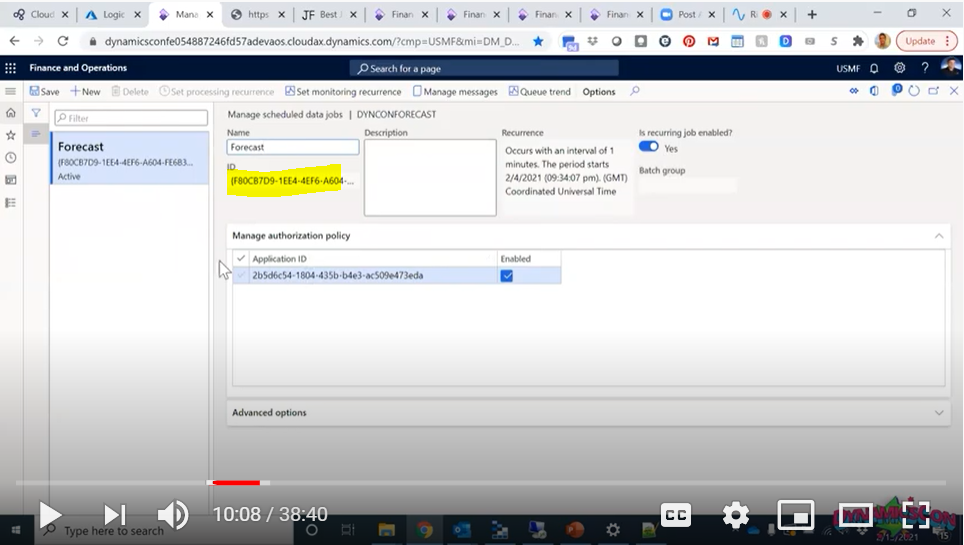Click the Name field containing Forecast
The image size is (964, 545).
[x=293, y=147]
